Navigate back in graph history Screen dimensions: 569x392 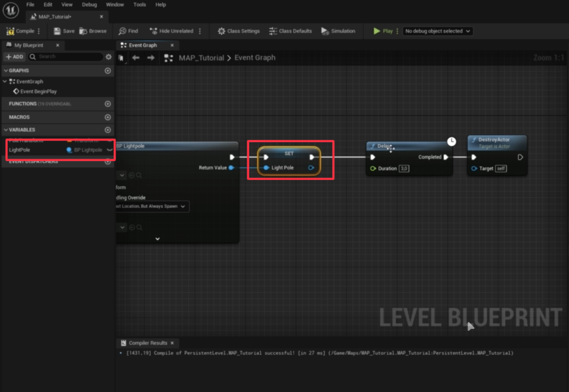tap(136, 58)
